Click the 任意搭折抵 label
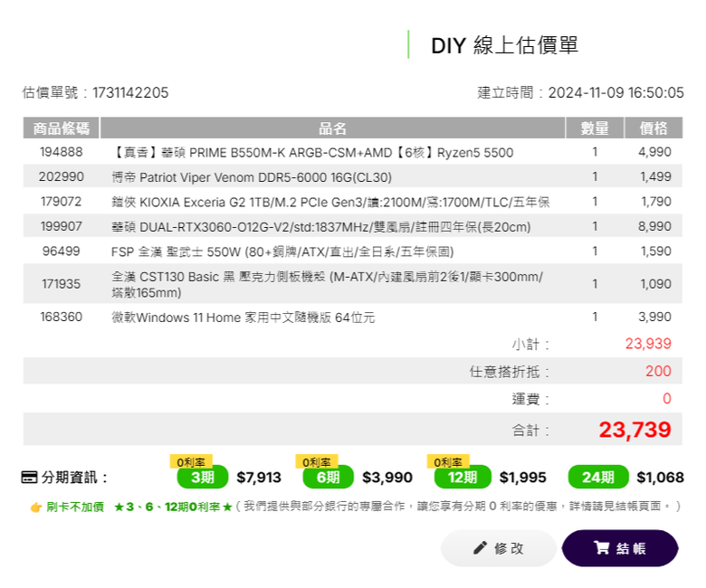706x588 pixels. (510, 372)
